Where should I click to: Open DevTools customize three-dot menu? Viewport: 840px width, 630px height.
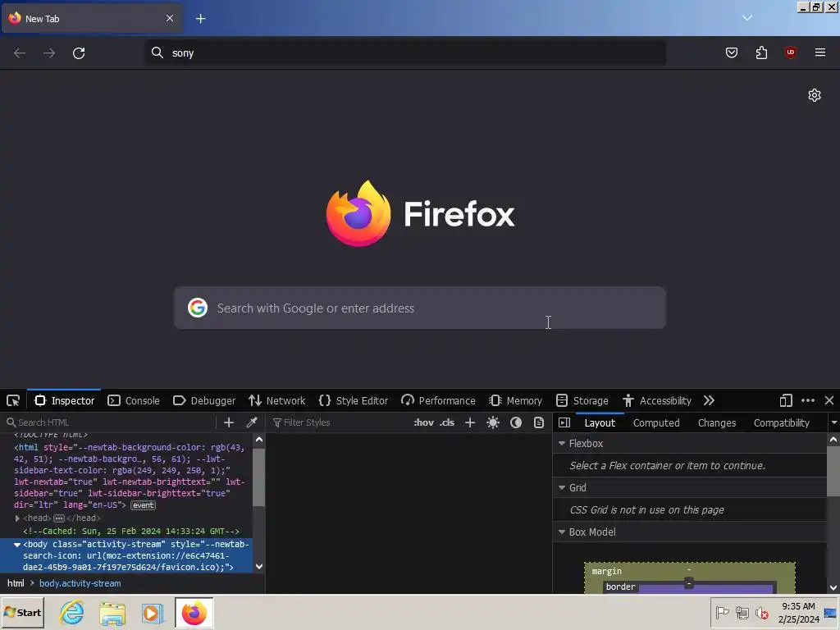[808, 400]
